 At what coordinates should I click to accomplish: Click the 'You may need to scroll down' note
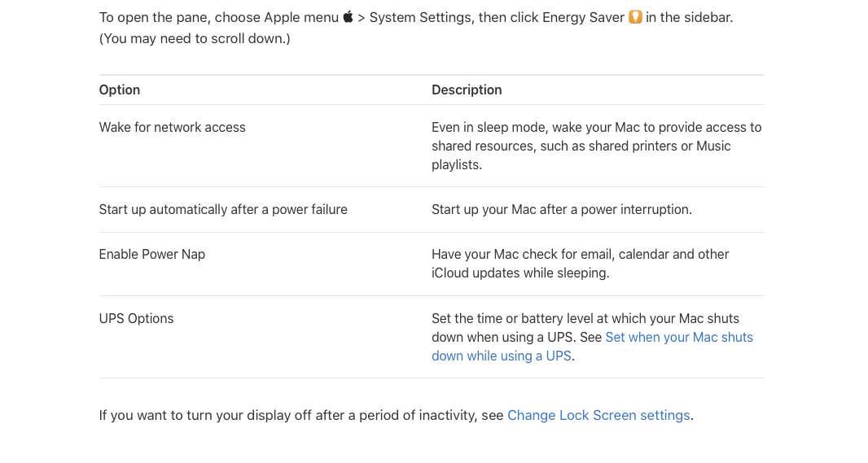pos(195,39)
